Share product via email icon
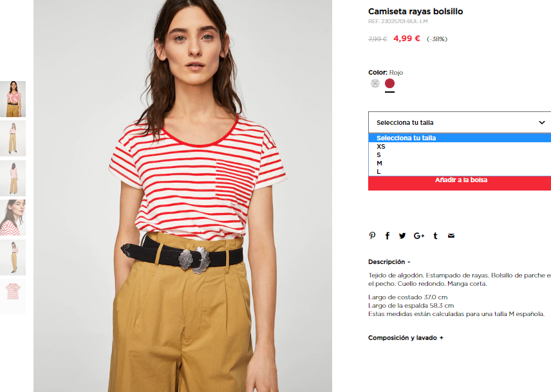This screenshot has height=392, width=551. pos(451,236)
